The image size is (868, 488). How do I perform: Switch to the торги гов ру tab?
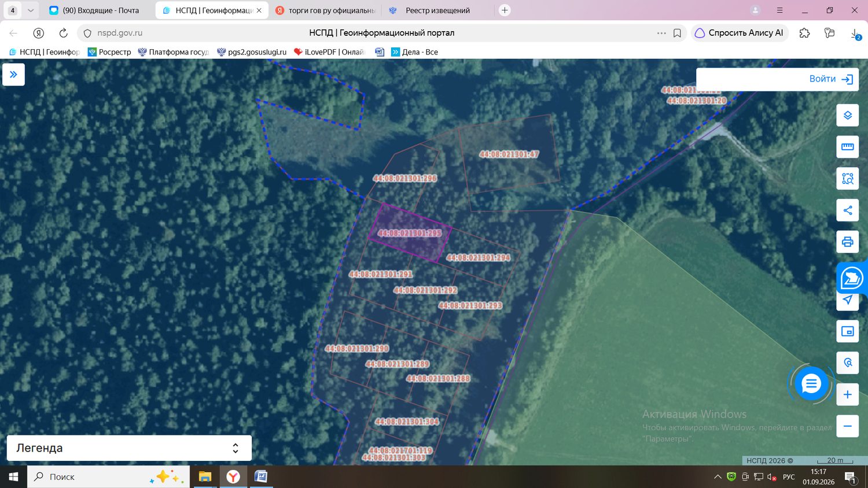pos(325,10)
